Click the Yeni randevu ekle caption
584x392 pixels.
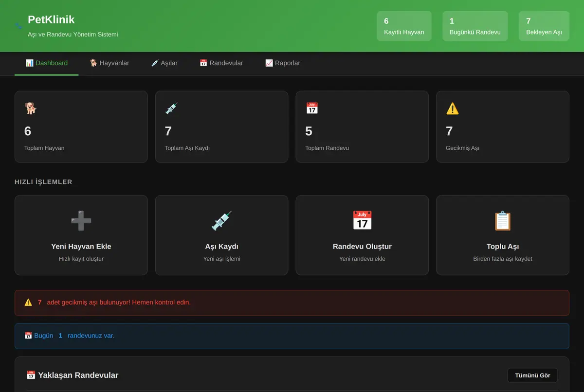(362, 259)
